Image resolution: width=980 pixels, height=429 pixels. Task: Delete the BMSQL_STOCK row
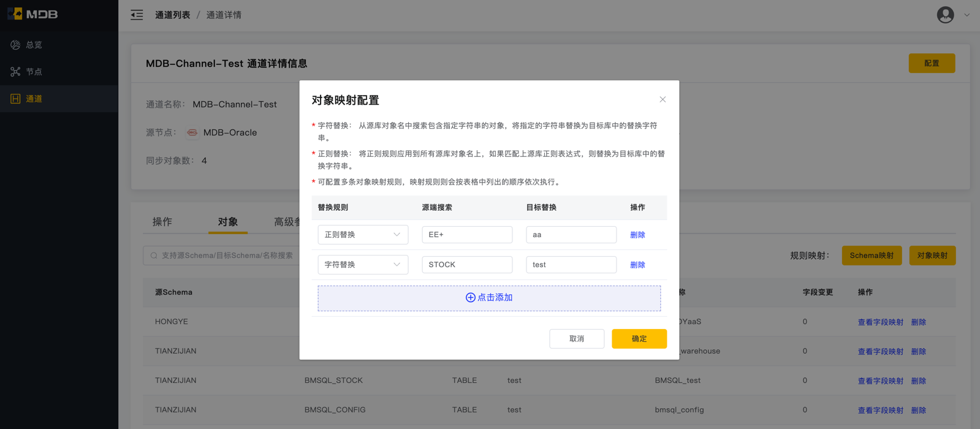918,381
